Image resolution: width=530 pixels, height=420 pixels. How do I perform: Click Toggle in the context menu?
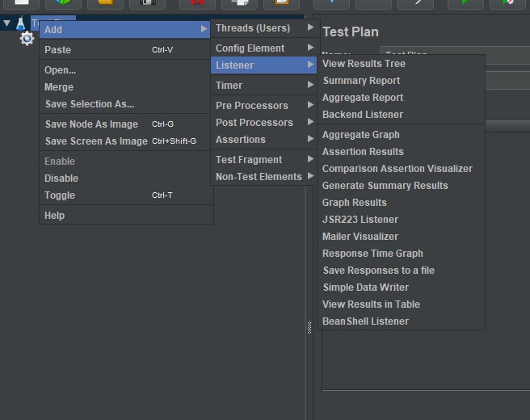click(60, 195)
